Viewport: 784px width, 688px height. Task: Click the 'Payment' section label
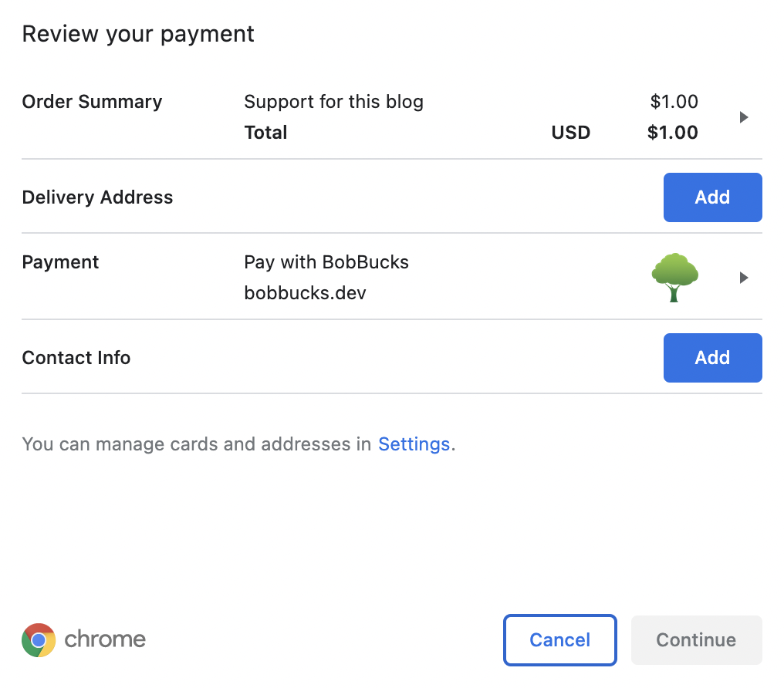(60, 262)
